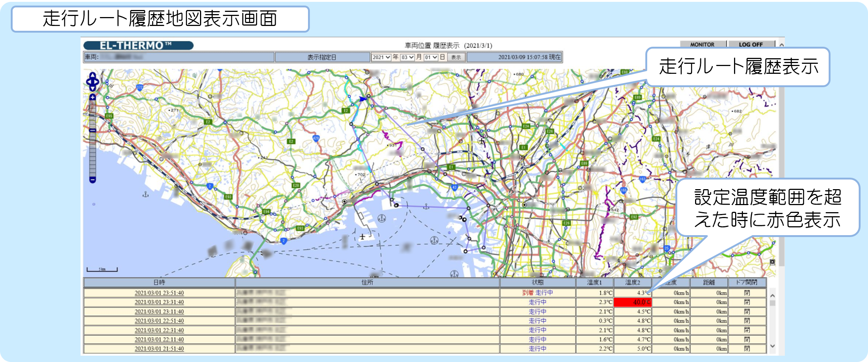Click the 走行中 status in the 21:51:40 row
Viewport: 868px width, 362px height.
[x=538, y=349]
